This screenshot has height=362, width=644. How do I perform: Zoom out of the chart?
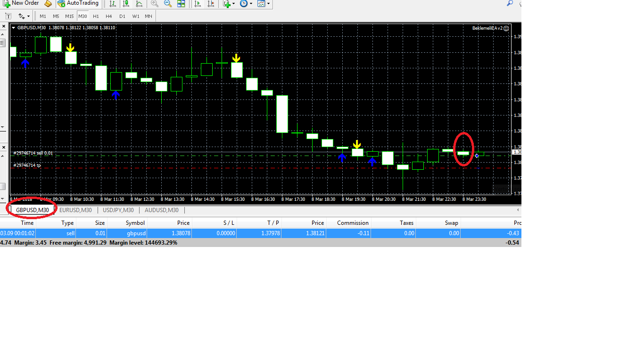(168, 4)
